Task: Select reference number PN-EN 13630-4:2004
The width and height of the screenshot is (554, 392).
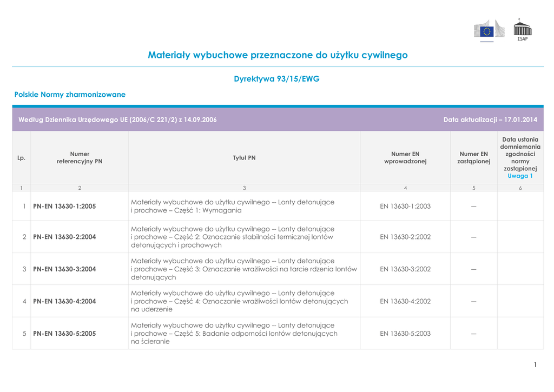Action: point(64,301)
